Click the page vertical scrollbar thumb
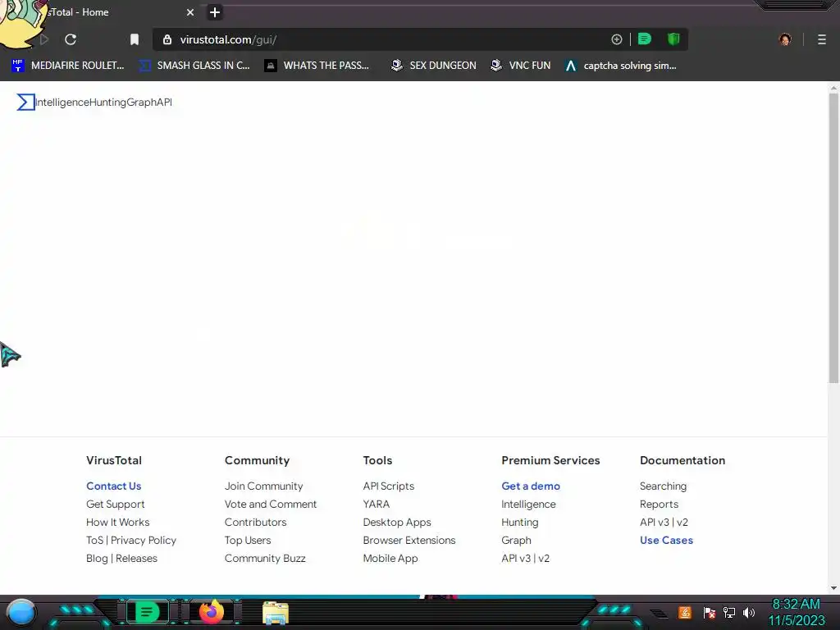This screenshot has height=630, width=840. (x=833, y=239)
